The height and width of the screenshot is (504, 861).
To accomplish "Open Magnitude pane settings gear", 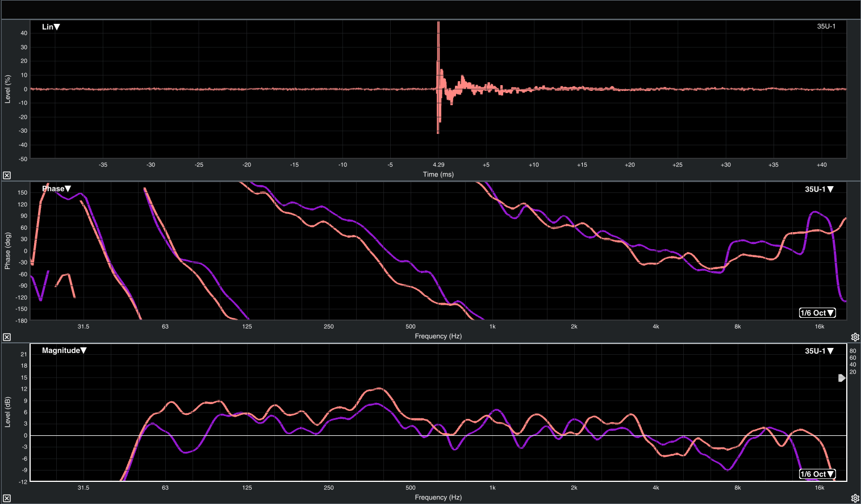I will point(855,498).
